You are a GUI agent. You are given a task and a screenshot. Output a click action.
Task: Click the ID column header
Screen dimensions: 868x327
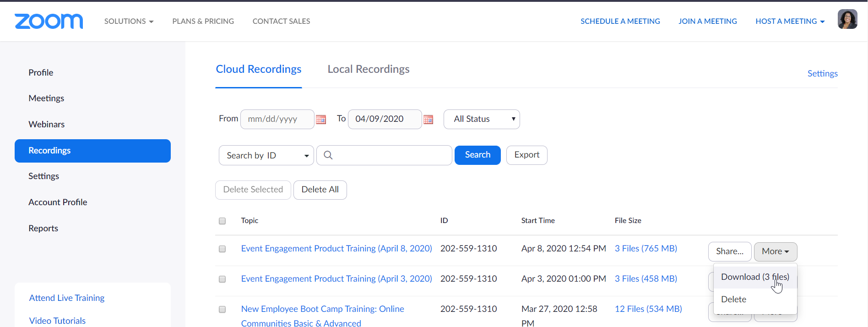(444, 221)
